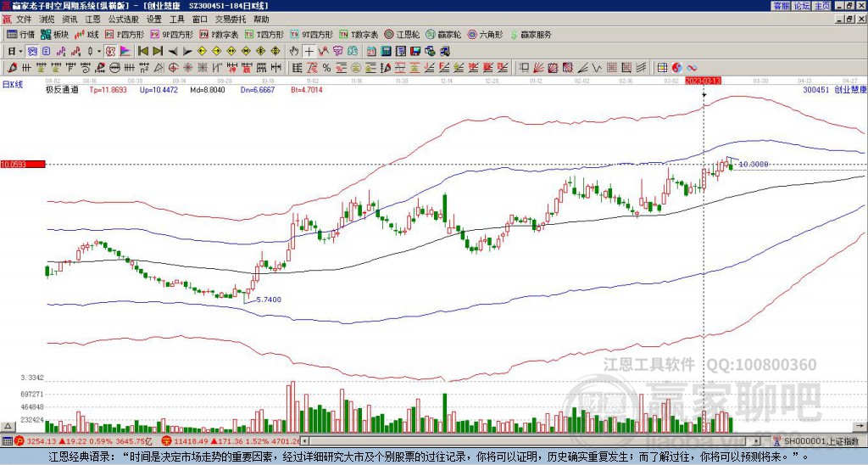
Task: Open the P四方形 tool
Action: coord(125,34)
